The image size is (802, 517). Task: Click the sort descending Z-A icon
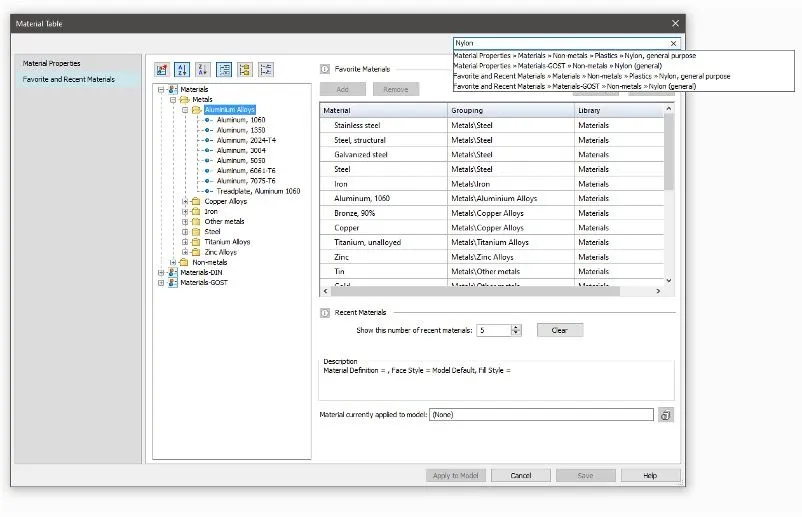203,70
